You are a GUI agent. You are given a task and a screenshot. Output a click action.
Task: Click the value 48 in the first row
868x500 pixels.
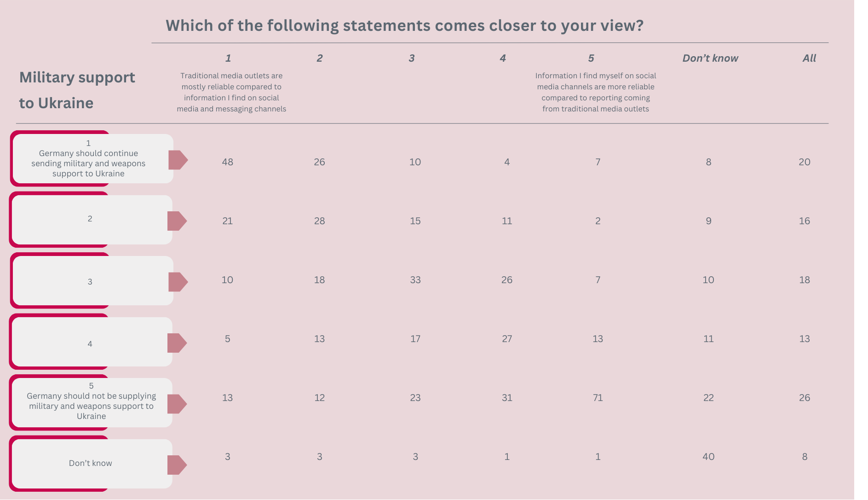[x=227, y=162]
